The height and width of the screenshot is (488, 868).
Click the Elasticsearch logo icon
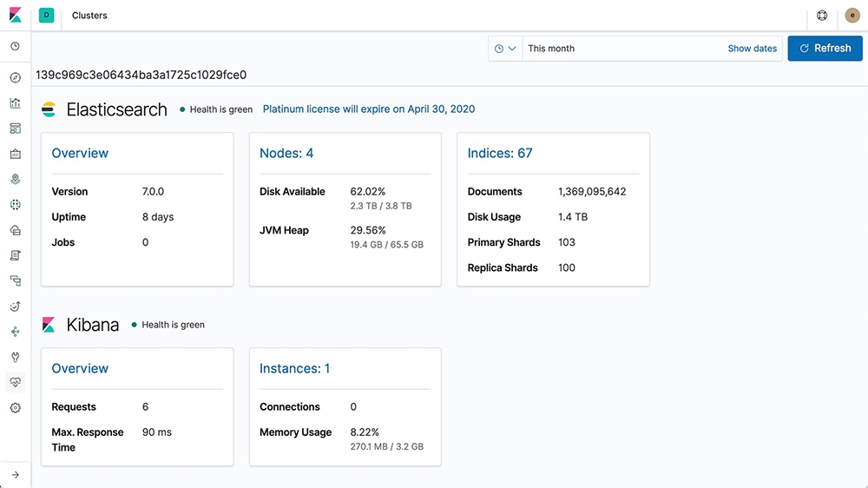[49, 109]
